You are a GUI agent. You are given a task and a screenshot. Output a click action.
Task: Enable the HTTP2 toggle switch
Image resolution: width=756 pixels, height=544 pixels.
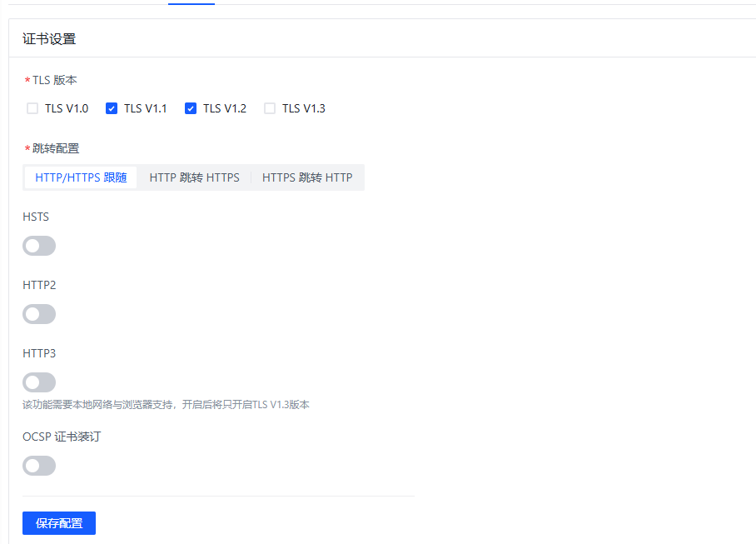tap(39, 314)
